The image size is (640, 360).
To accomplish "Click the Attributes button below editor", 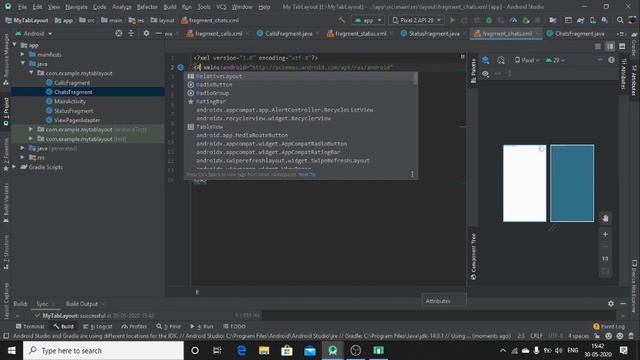I will [x=444, y=301].
